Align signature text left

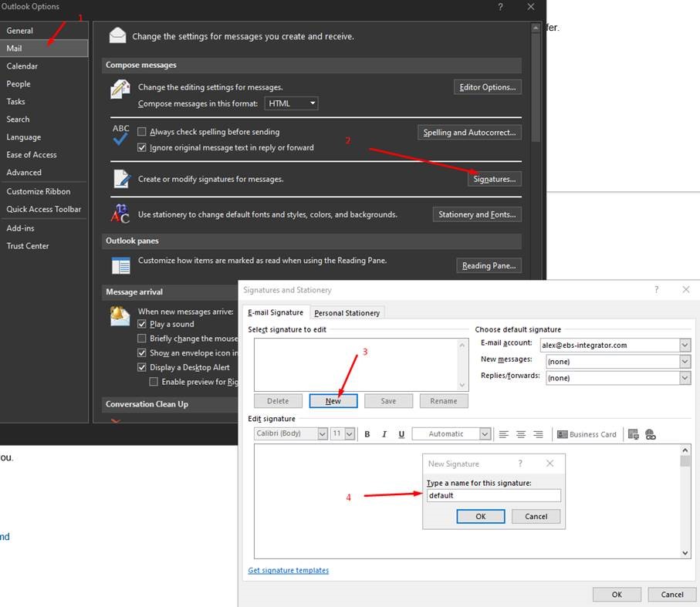coord(504,434)
